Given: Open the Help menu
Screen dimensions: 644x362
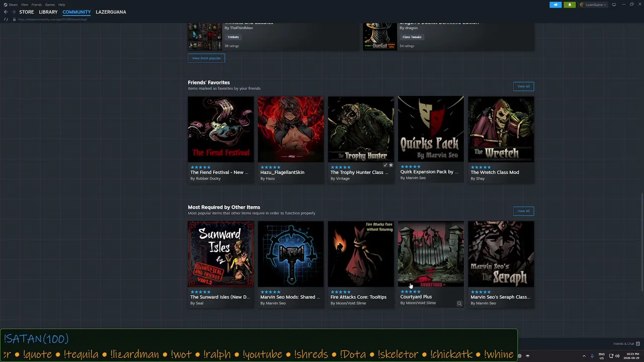Looking at the screenshot, I should 61,5.
